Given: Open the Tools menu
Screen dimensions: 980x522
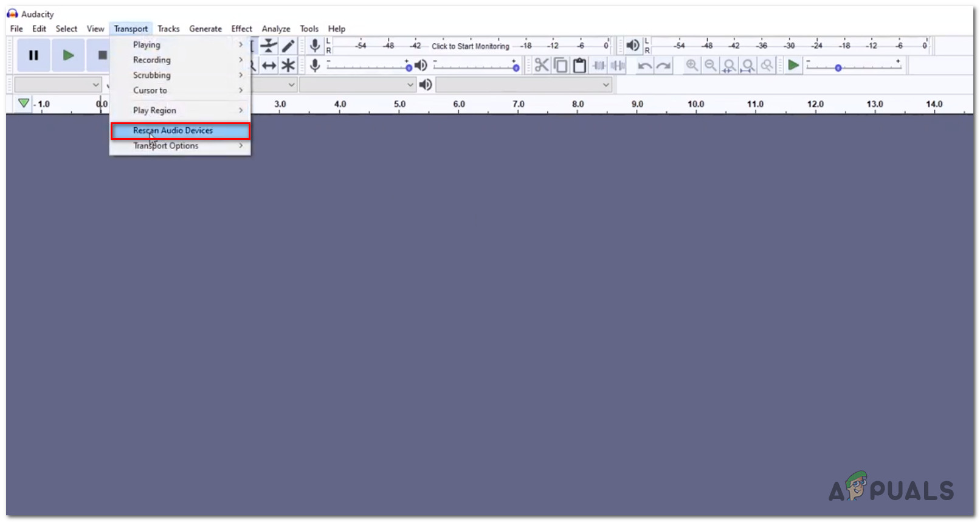Looking at the screenshot, I should [x=309, y=29].
